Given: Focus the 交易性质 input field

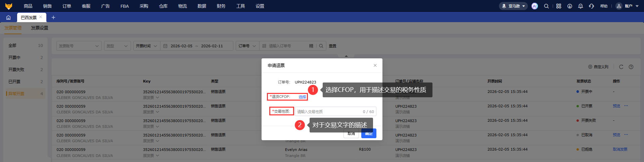Looking at the screenshot, I should (335, 112).
